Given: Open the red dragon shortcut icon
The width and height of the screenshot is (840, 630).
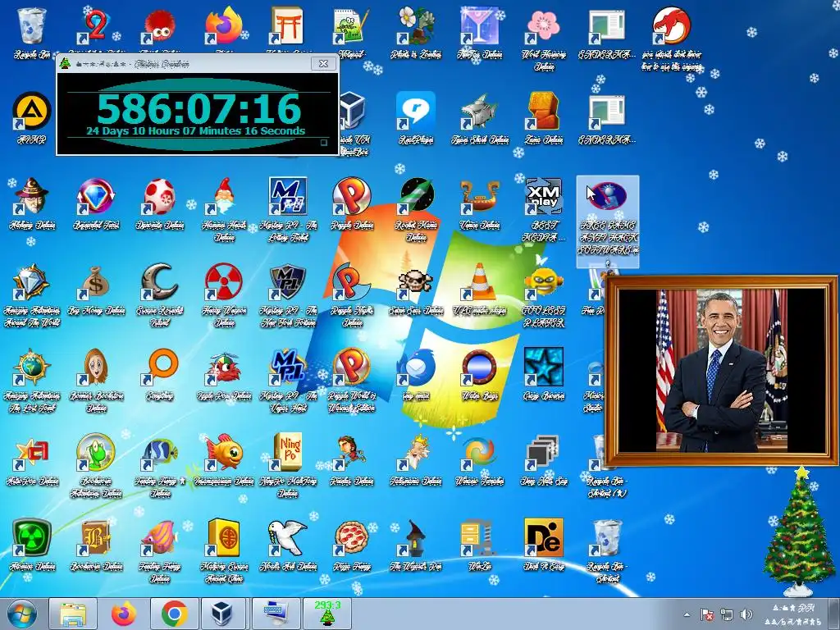Looking at the screenshot, I should coord(672,25).
